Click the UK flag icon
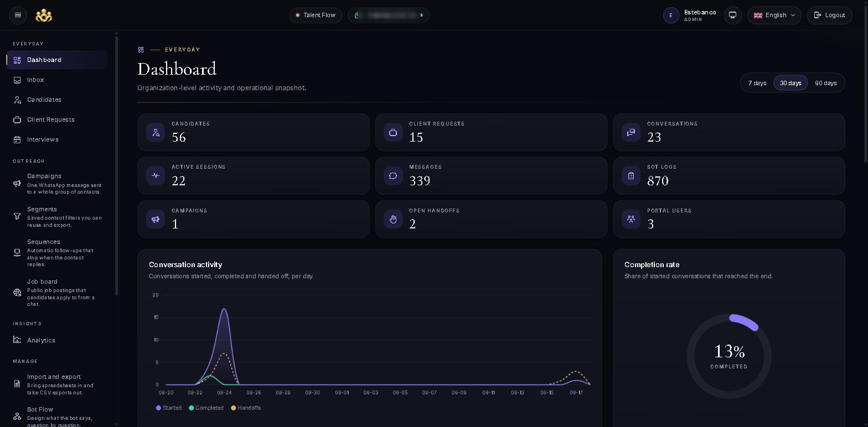The width and height of the screenshot is (868, 427). pos(758,15)
